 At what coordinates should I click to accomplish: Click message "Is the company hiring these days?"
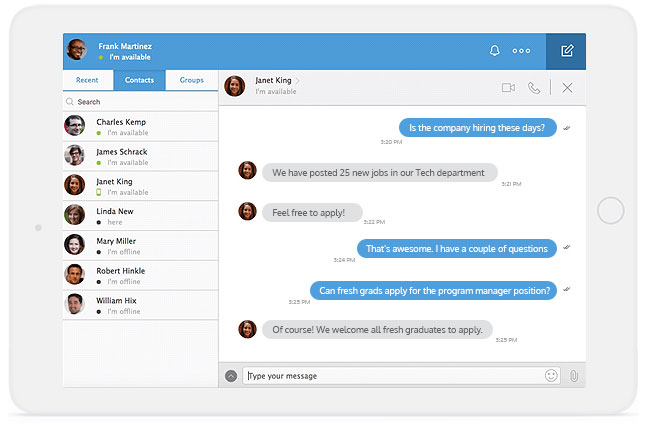pyautogui.click(x=478, y=128)
